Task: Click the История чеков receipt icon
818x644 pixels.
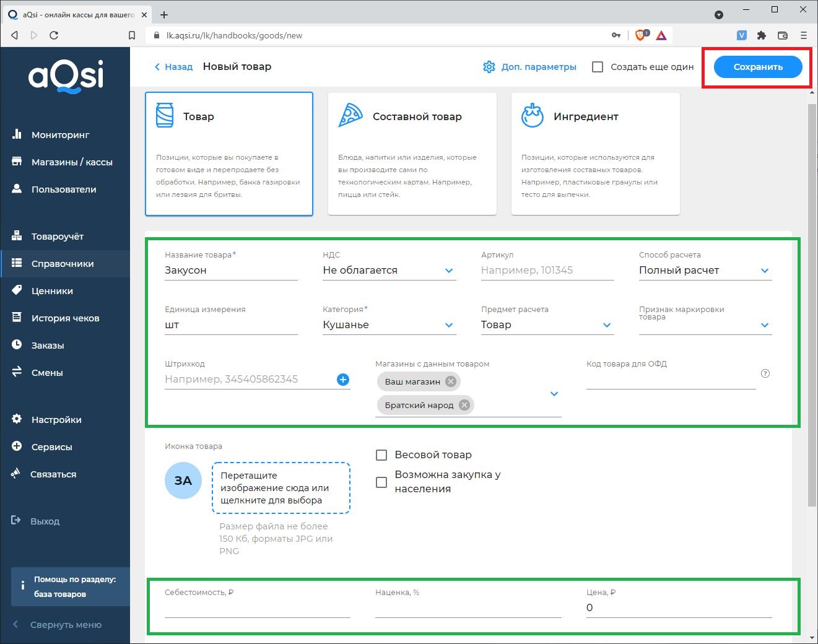Action: [x=17, y=318]
